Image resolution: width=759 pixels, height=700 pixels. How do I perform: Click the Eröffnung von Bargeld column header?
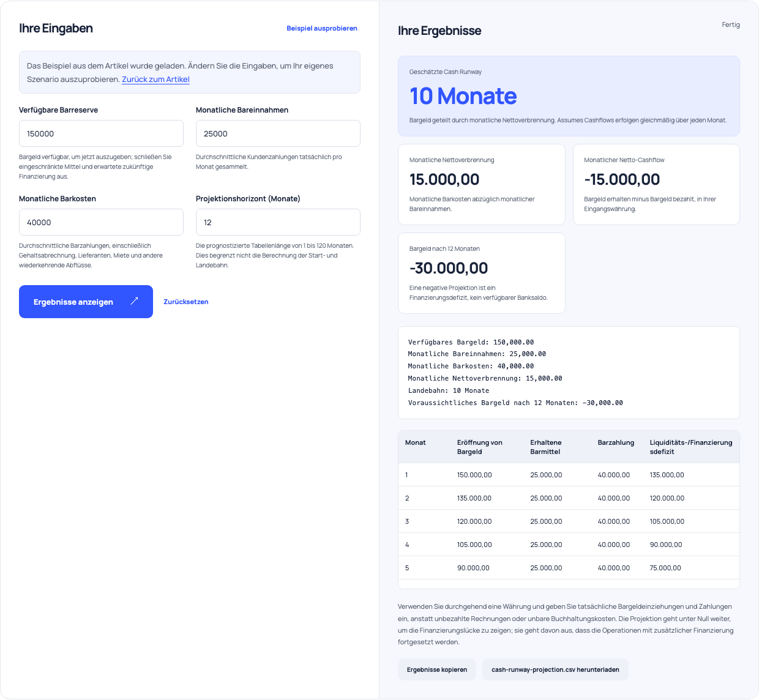pos(480,447)
